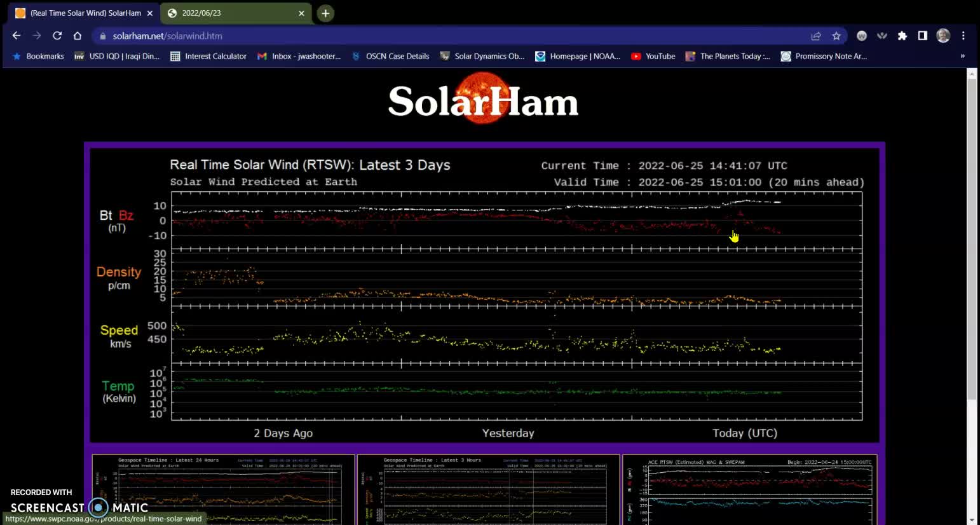Bookmark this page with the star icon

[x=836, y=36]
